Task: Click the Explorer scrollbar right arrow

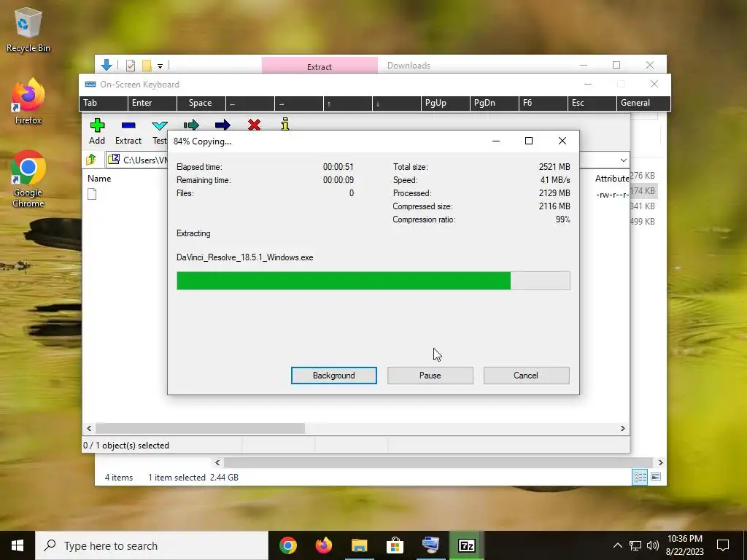Action: (x=660, y=462)
